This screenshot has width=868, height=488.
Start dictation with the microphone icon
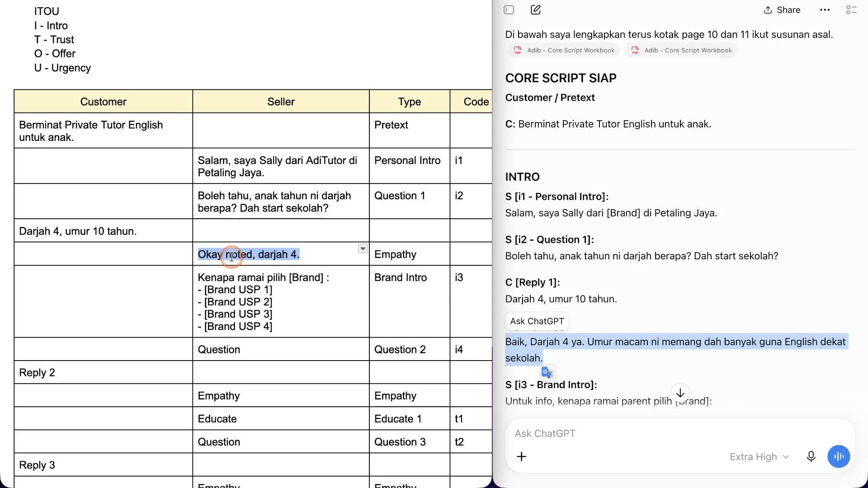[x=811, y=457]
